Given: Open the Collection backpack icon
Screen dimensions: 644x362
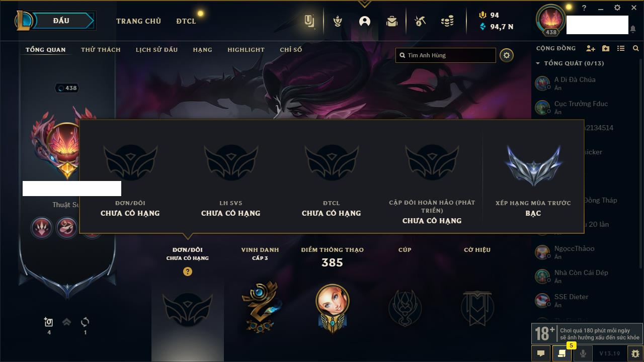Looking at the screenshot, I should pos(392,21).
